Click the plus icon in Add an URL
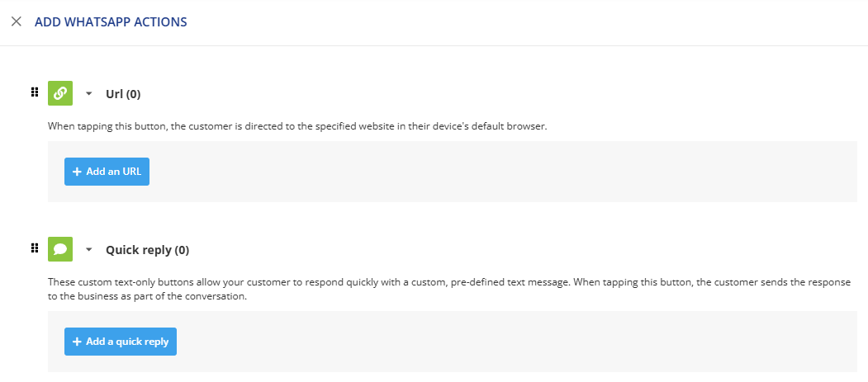The width and height of the screenshot is (868, 382). (x=77, y=172)
